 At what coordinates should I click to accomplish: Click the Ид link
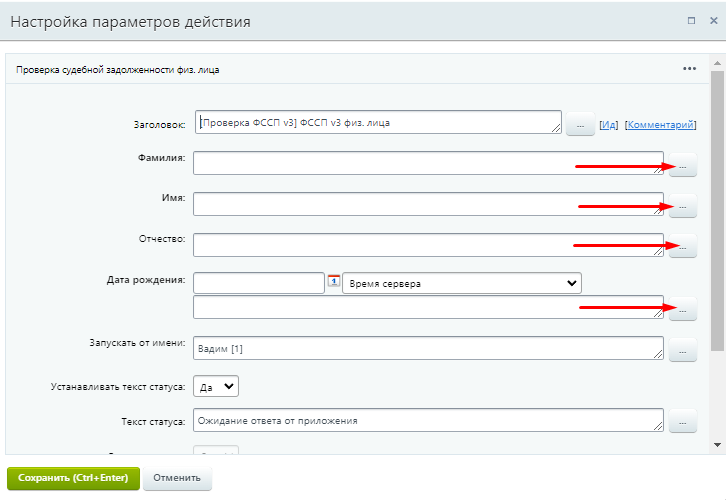(x=609, y=125)
